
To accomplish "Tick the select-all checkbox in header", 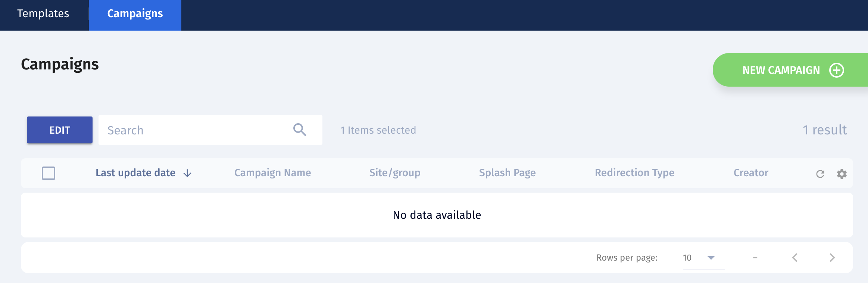I will click(x=49, y=173).
